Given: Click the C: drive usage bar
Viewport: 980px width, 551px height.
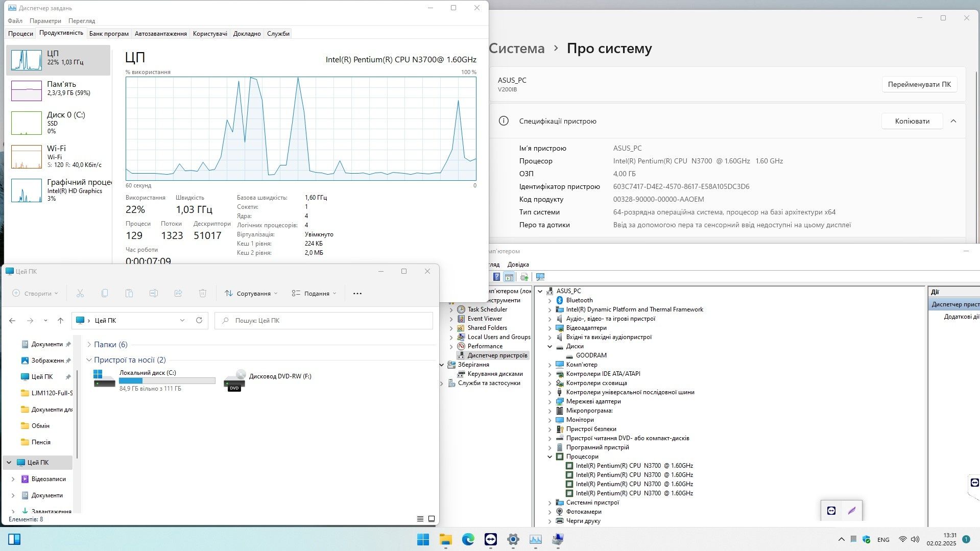Looking at the screenshot, I should point(167,381).
